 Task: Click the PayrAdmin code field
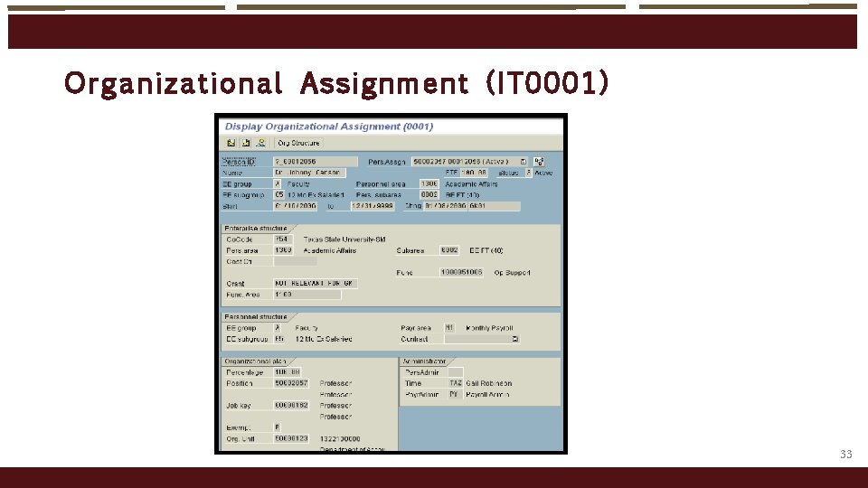(454, 394)
